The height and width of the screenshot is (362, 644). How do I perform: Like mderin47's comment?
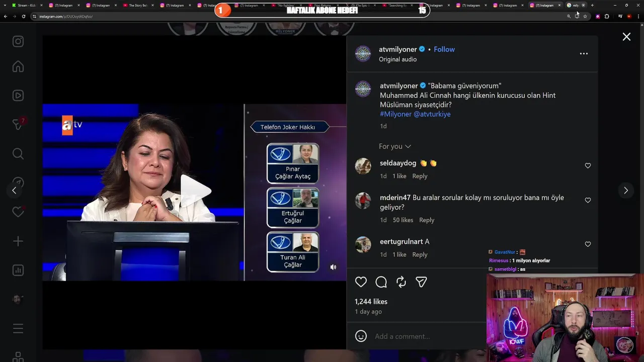click(588, 200)
